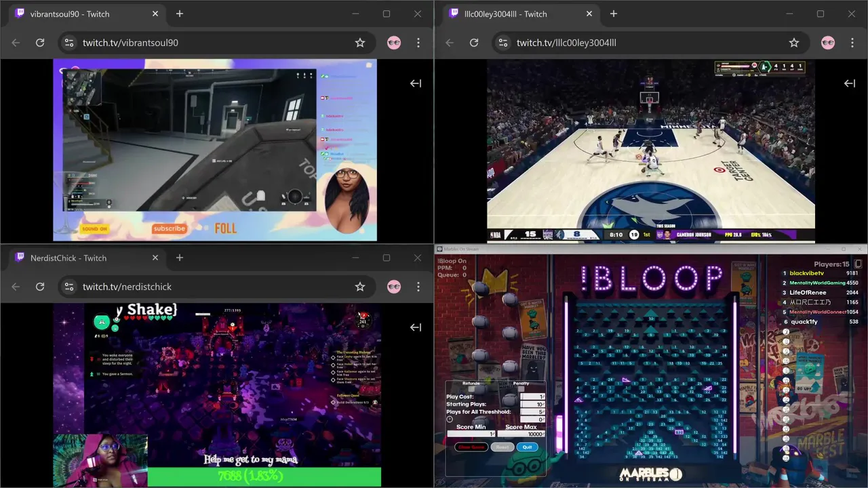Select LifeOfRenee in the leaderboard
The height and width of the screenshot is (488, 868).
coord(808,293)
